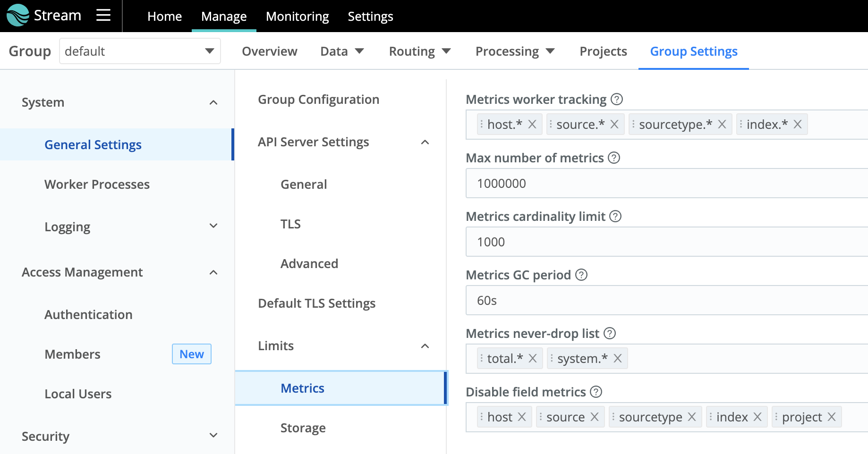Open Default TLS Settings
Screen dimensions: 868x454
point(316,303)
